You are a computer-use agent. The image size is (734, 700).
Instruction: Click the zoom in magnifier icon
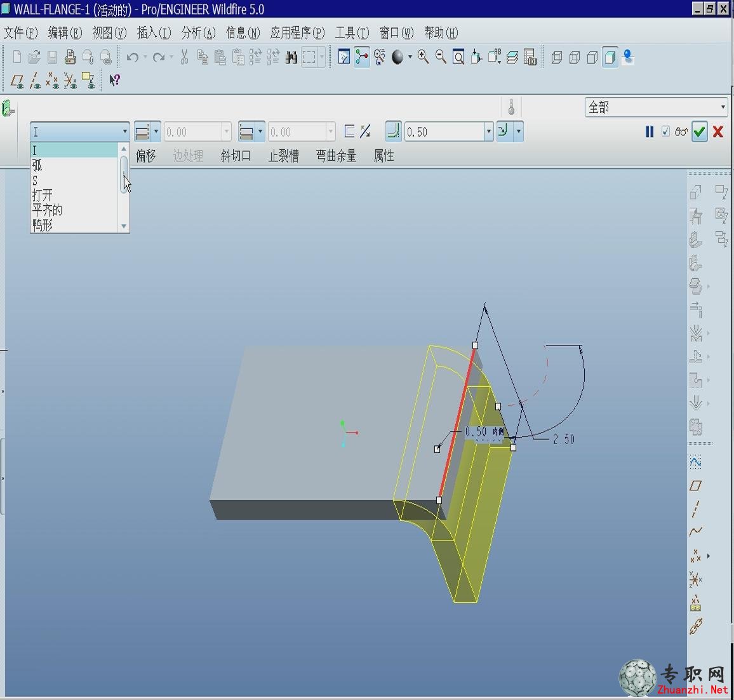[423, 57]
